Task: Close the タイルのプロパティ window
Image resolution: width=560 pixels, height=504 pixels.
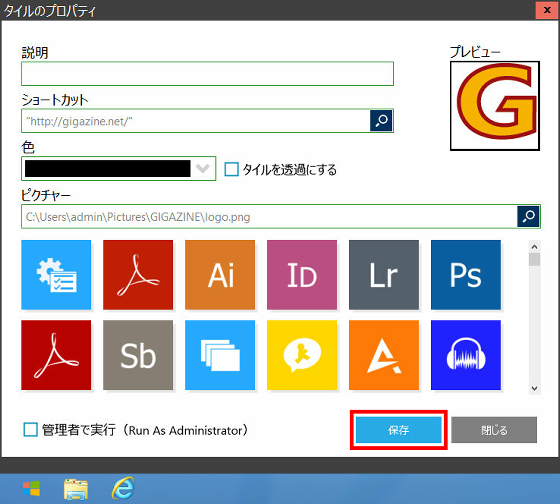Action: point(547,10)
